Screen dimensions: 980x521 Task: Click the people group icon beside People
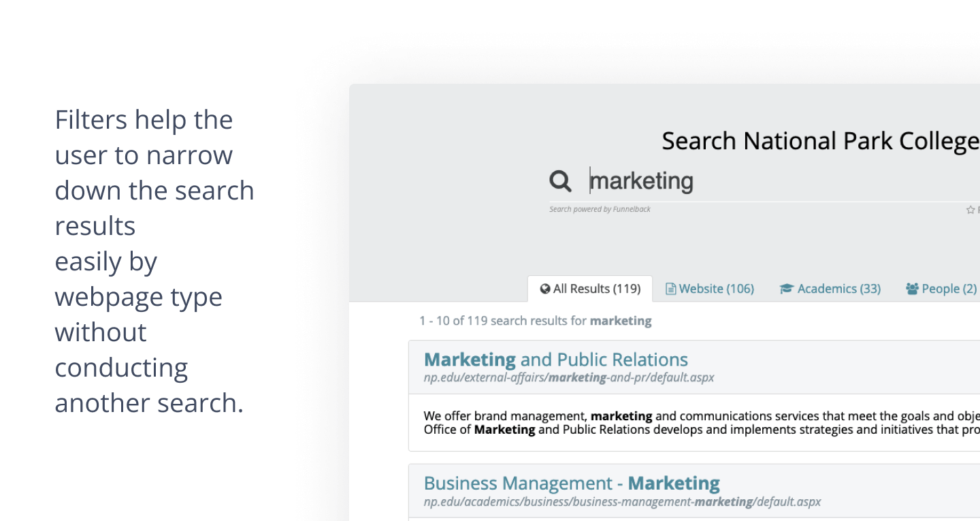912,289
